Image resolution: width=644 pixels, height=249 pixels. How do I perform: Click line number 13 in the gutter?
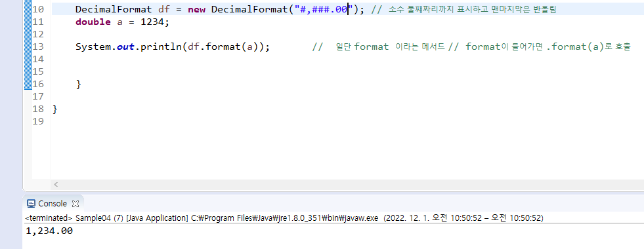click(x=38, y=47)
